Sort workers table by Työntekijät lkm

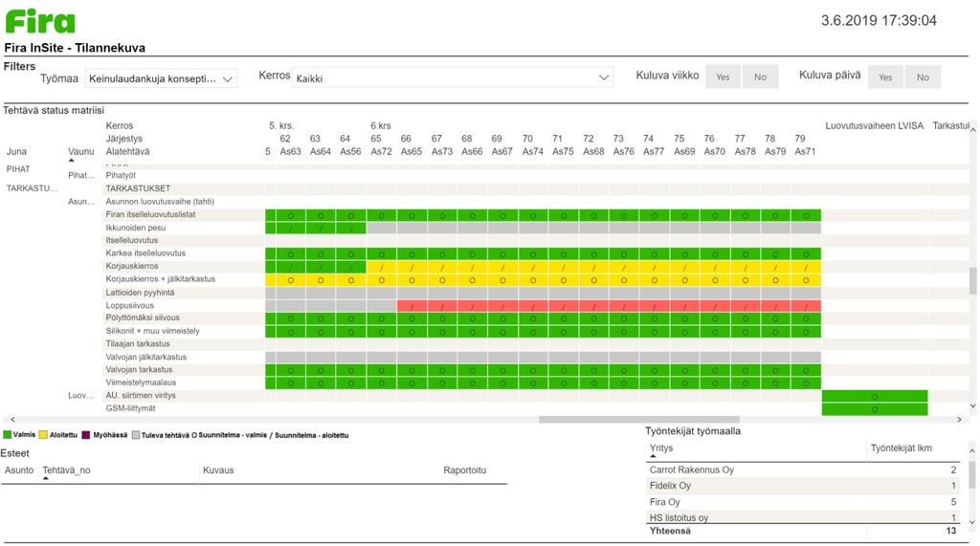(901, 448)
